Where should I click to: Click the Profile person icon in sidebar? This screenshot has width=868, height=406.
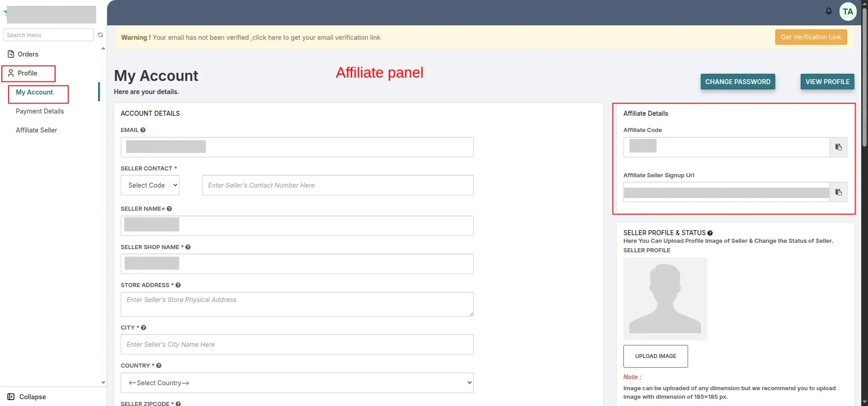coord(11,73)
